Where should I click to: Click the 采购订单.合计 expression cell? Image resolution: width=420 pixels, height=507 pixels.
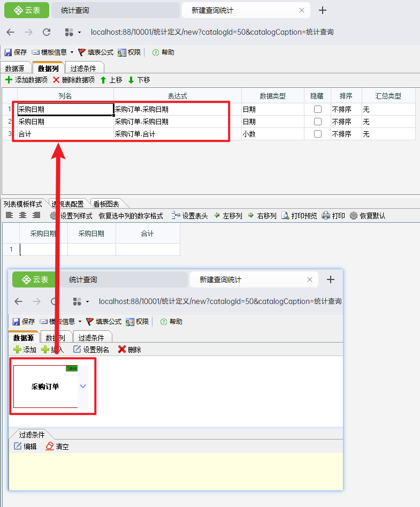(178, 134)
